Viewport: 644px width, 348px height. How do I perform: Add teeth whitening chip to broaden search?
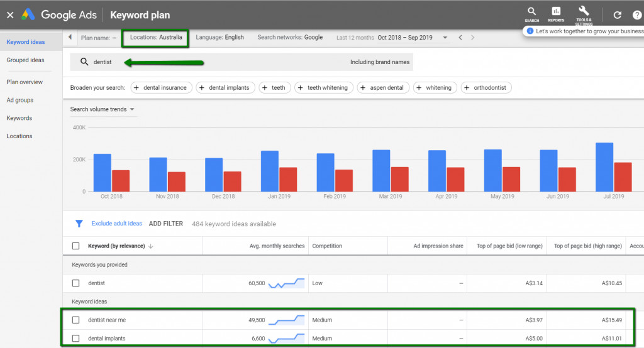click(x=324, y=88)
